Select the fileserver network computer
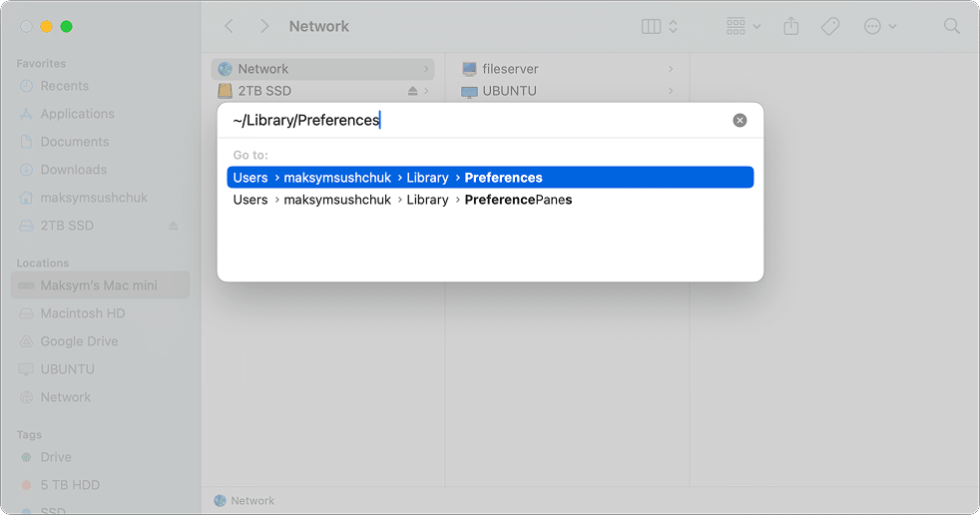980x515 pixels. coord(567,69)
